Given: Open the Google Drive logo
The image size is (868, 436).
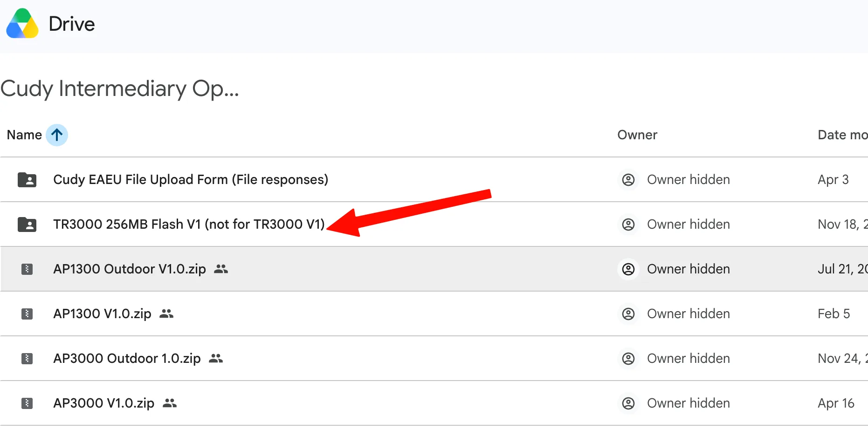Looking at the screenshot, I should (x=22, y=23).
